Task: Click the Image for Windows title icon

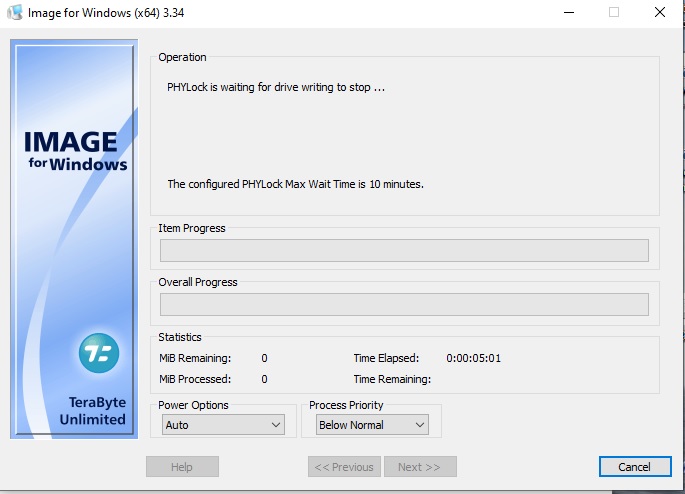Action: click(15, 12)
